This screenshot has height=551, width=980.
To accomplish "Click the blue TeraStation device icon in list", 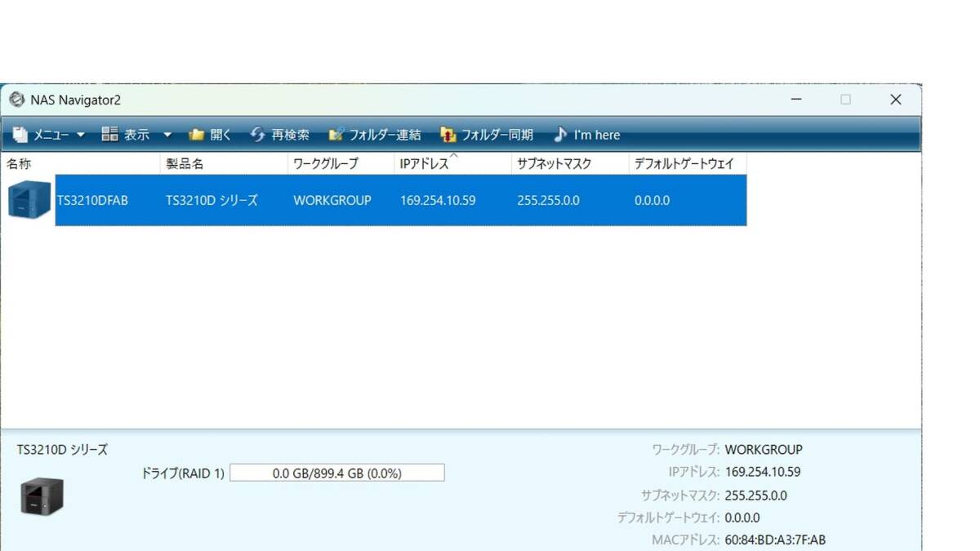I will 29,200.
